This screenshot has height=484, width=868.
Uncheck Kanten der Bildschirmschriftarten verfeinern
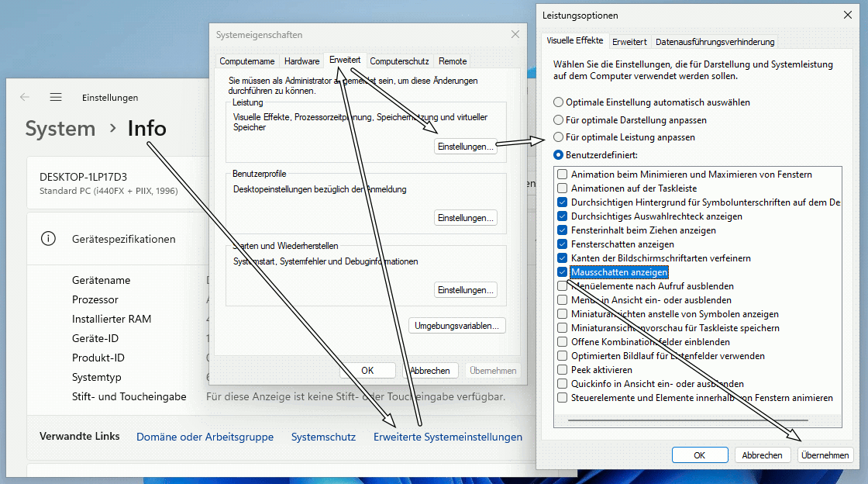point(563,258)
